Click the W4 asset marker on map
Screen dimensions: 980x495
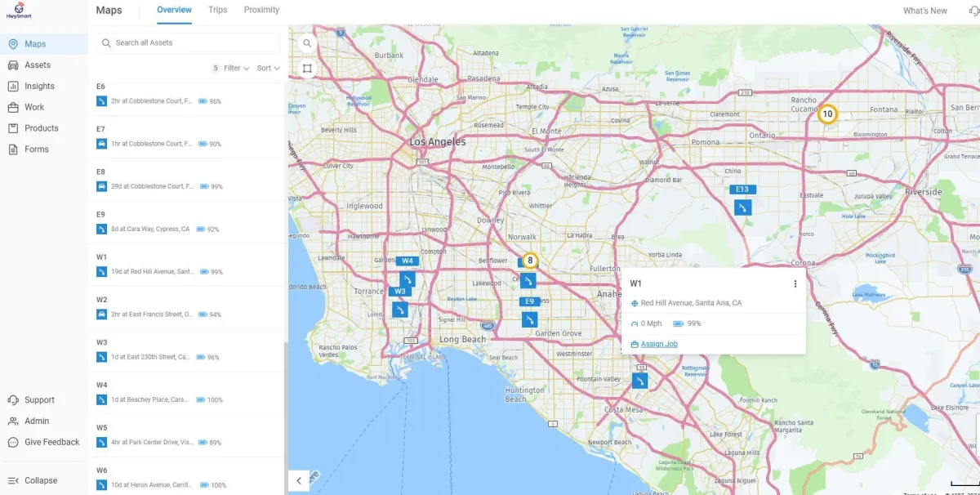pyautogui.click(x=408, y=279)
